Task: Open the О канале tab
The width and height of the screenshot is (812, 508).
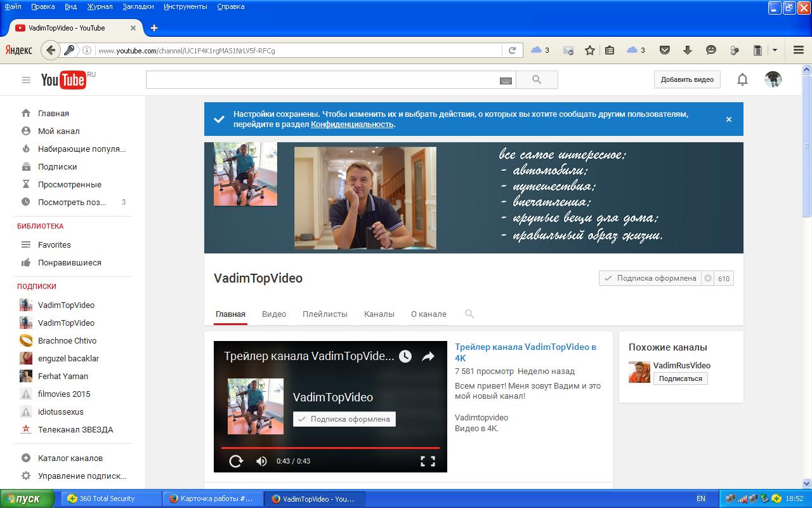Action: tap(429, 314)
